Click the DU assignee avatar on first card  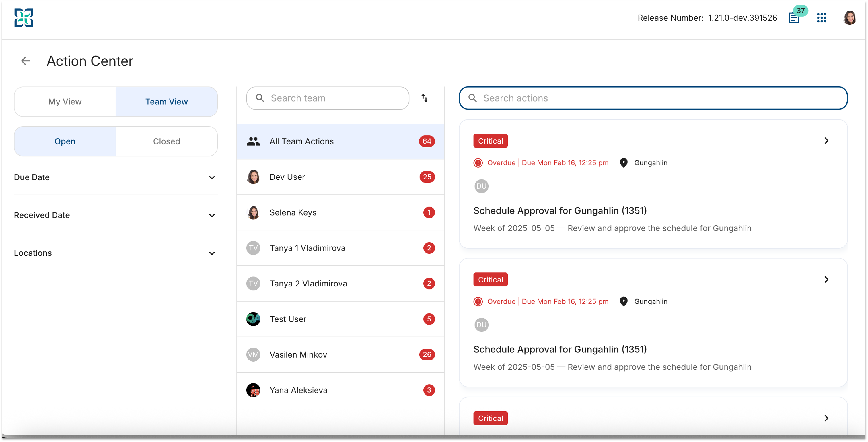point(482,186)
